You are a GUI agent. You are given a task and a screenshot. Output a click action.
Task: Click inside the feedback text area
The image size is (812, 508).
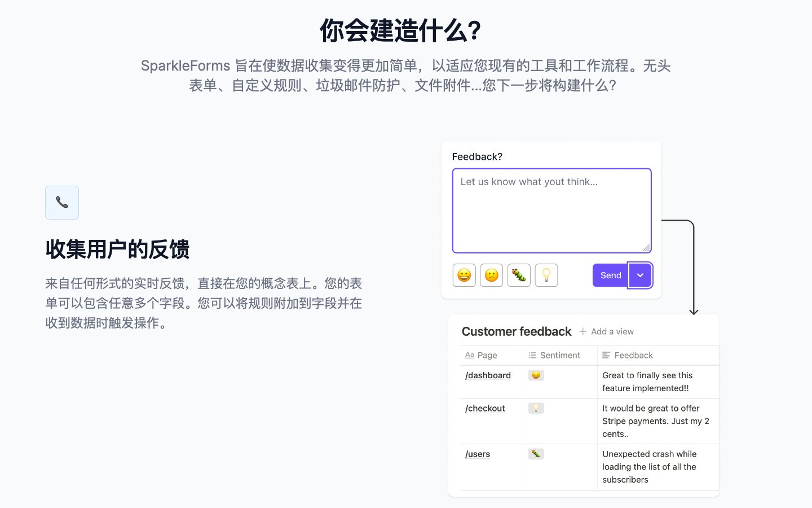(551, 211)
